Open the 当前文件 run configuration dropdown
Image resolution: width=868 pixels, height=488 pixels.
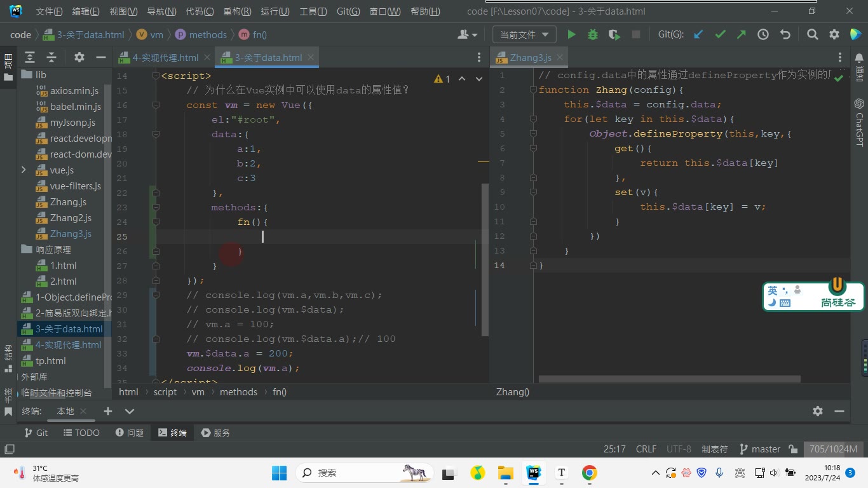(525, 34)
